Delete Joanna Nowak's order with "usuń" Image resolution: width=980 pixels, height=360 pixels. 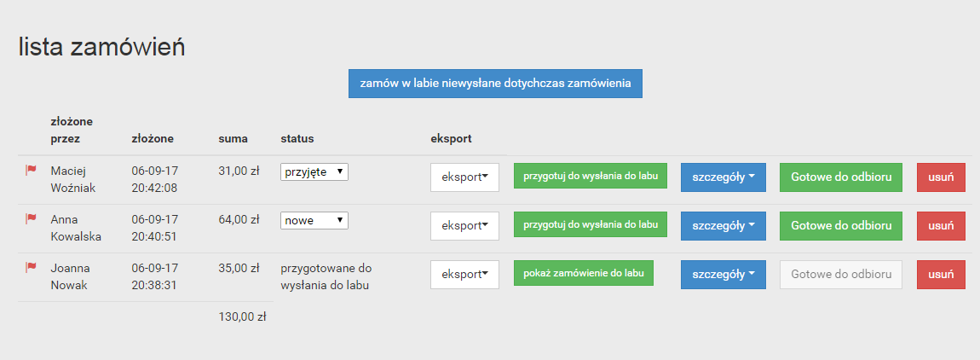click(941, 275)
